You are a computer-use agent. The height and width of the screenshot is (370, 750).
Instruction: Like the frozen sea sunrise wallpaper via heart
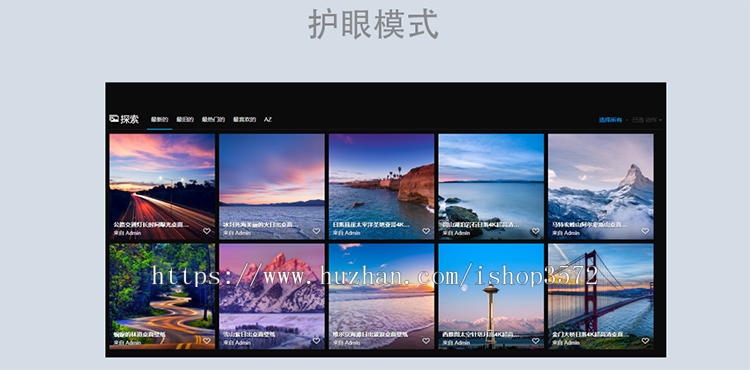pyautogui.click(x=316, y=231)
